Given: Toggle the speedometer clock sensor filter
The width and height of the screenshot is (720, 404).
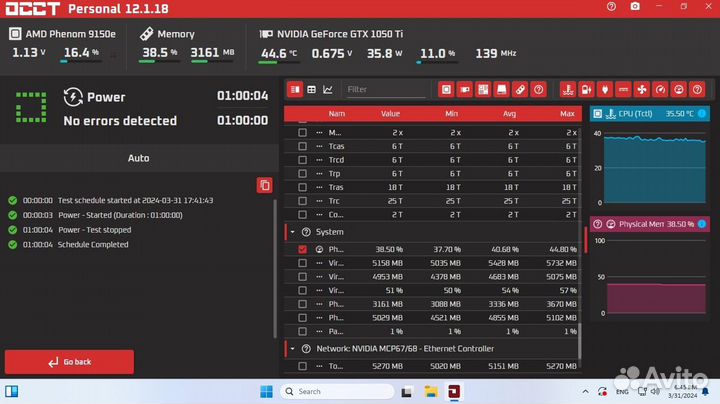Looking at the screenshot, I should tap(660, 90).
